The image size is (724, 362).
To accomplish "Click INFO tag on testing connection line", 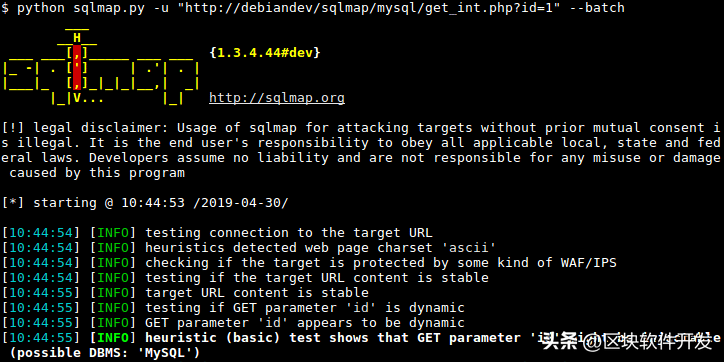I will click(x=113, y=233).
